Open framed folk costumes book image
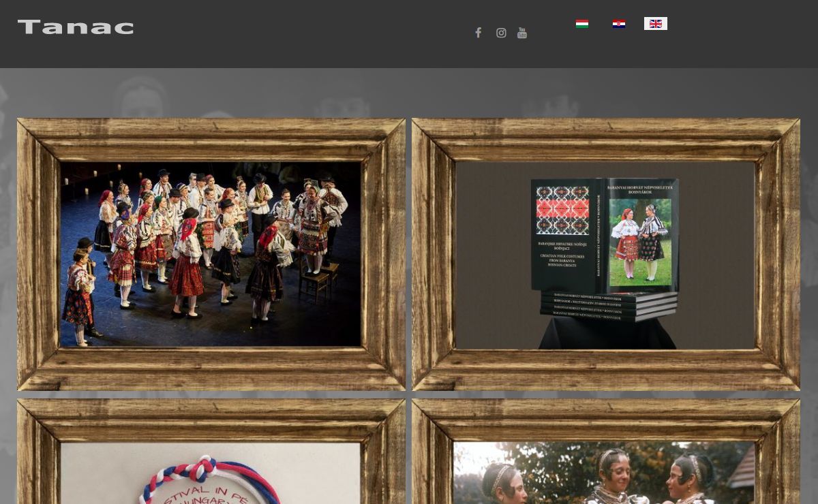This screenshot has height=504, width=818. (x=606, y=254)
